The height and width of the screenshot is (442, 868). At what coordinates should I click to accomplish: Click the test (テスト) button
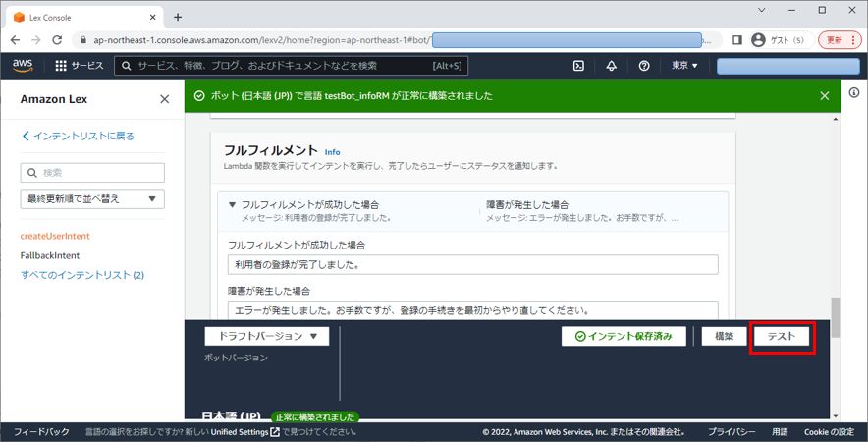781,336
